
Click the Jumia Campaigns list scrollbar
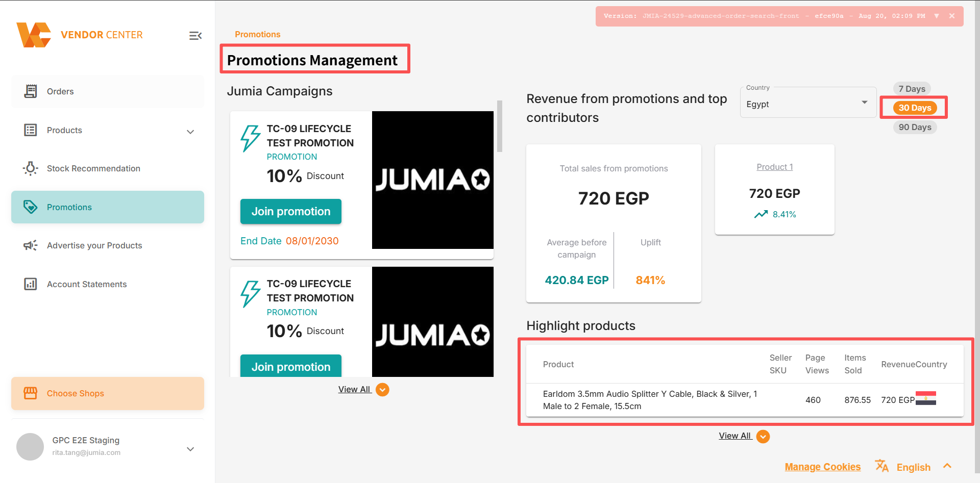[500, 126]
